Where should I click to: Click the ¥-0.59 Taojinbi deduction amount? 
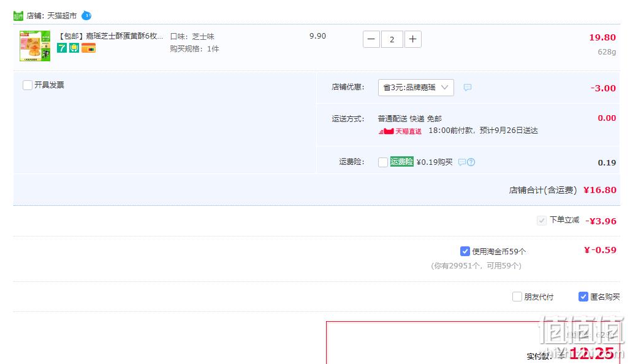point(600,250)
